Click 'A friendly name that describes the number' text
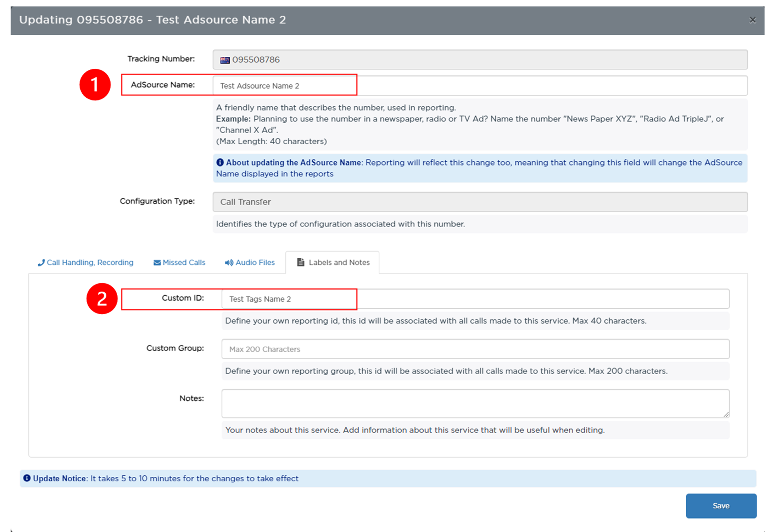The height and width of the screenshot is (532, 771). pos(336,108)
